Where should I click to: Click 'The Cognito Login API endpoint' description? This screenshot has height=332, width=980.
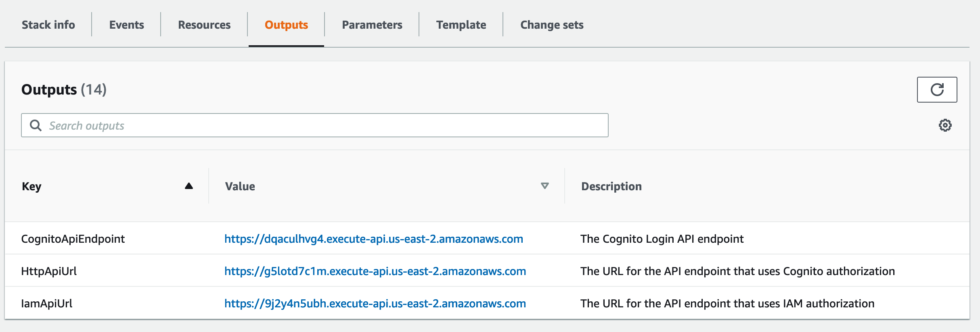click(x=662, y=239)
